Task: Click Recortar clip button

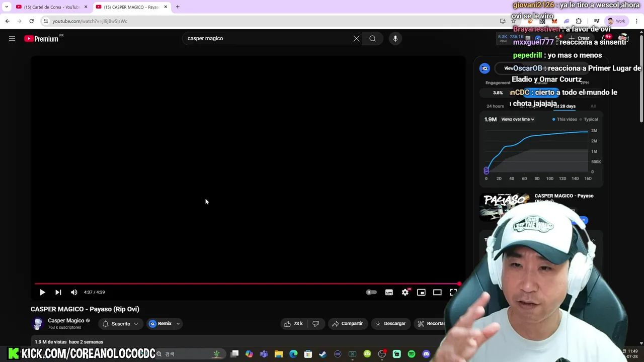Action: coord(431,324)
